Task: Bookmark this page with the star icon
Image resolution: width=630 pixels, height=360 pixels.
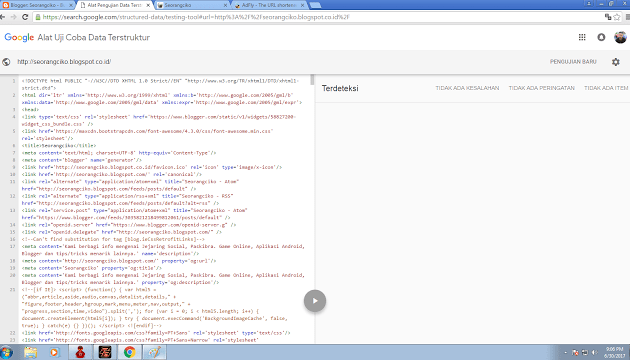Action: tap(617, 17)
